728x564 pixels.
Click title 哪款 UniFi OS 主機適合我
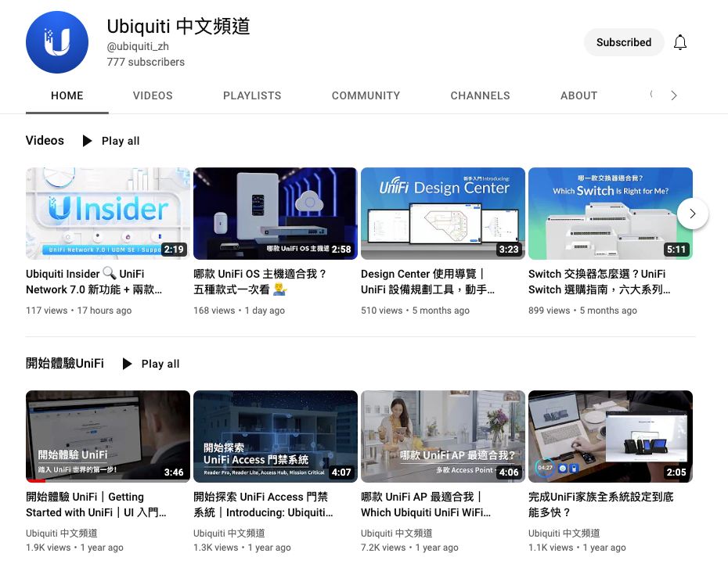[260, 282]
